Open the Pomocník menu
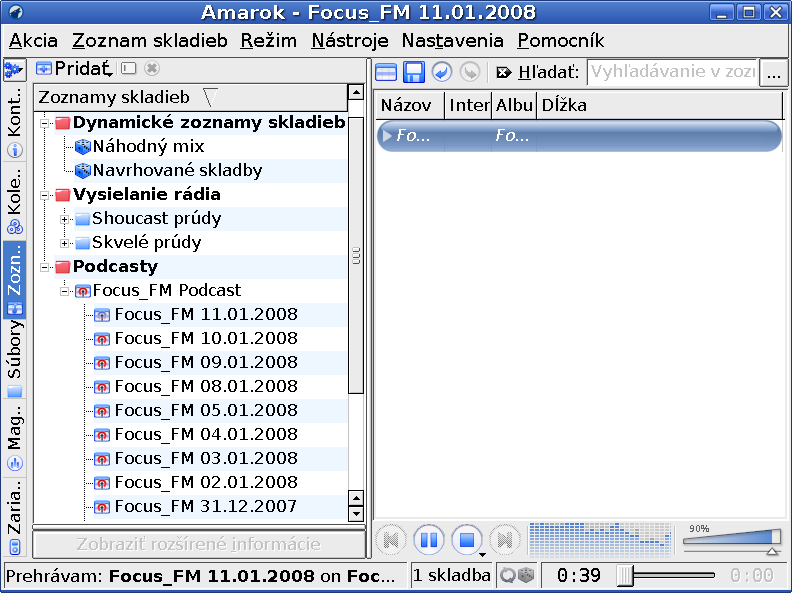The width and height of the screenshot is (792, 593). [x=561, y=40]
